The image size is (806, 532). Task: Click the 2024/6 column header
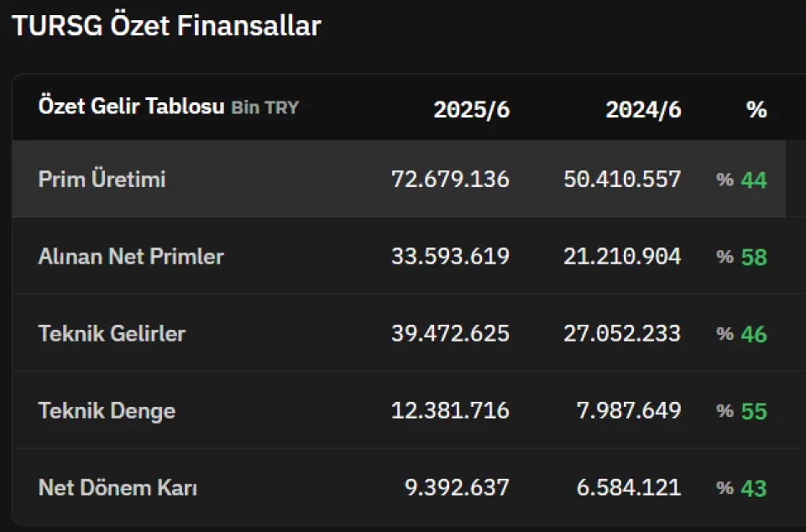643,109
